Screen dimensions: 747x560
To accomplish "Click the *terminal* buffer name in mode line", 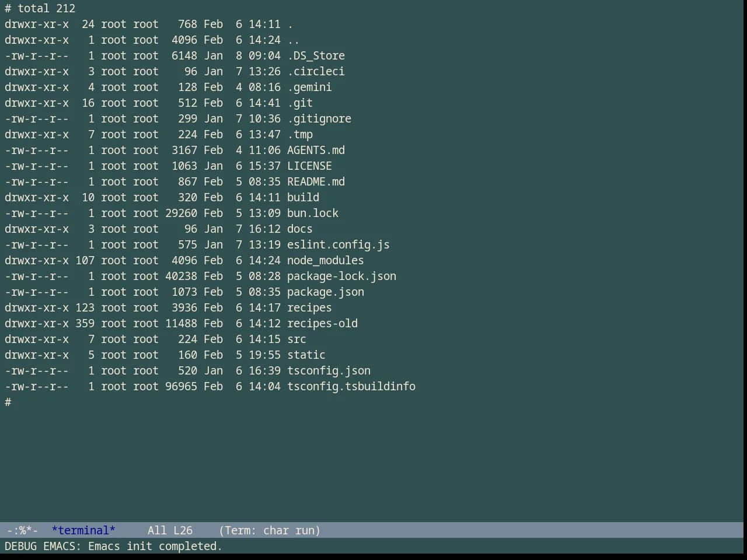I will [x=83, y=530].
